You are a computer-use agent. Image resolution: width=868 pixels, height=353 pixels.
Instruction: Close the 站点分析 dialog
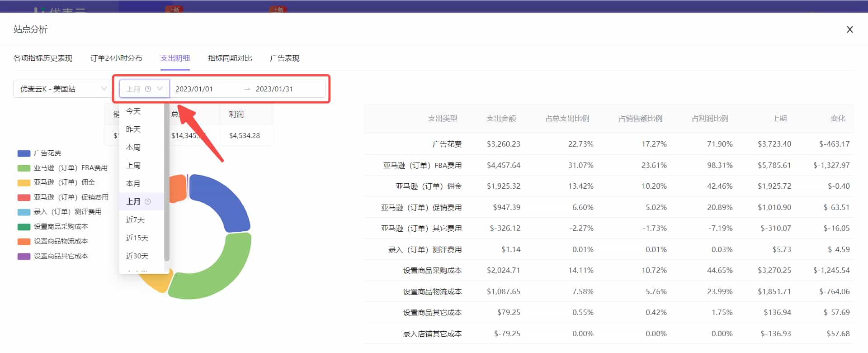tap(849, 29)
